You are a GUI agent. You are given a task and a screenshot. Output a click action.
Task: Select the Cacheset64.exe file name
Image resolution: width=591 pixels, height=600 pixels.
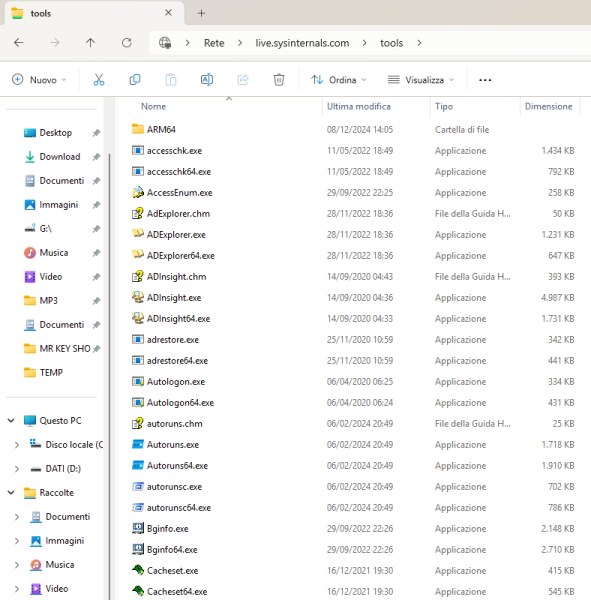tap(177, 591)
